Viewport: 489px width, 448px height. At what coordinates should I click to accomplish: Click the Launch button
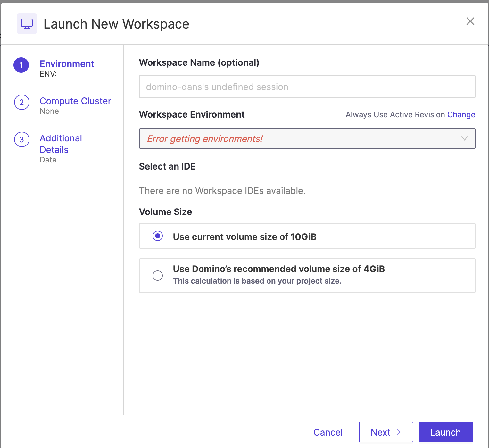pos(445,432)
